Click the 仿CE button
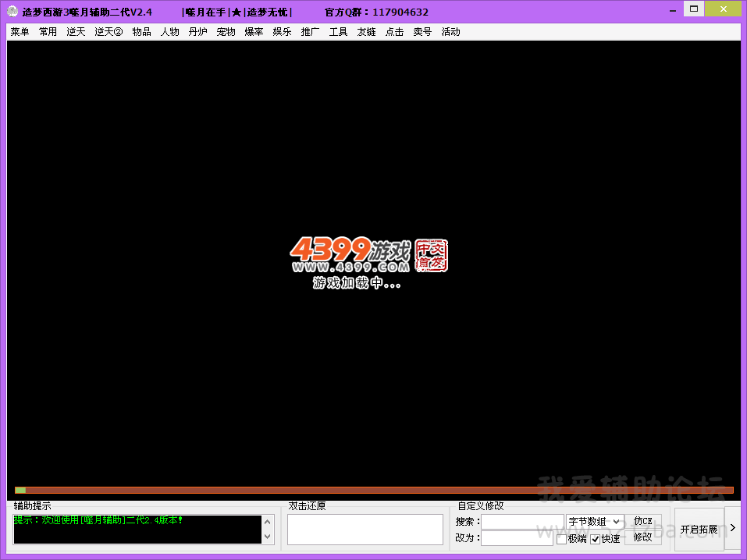 coord(642,522)
